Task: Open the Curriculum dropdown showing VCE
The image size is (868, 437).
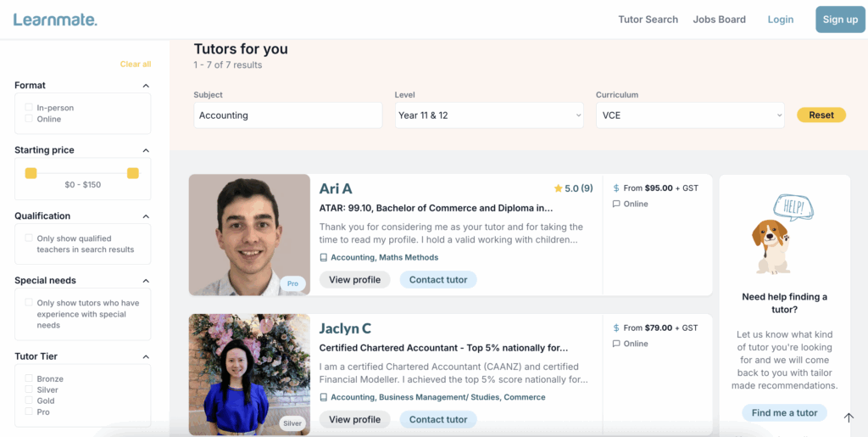Action: 690,115
